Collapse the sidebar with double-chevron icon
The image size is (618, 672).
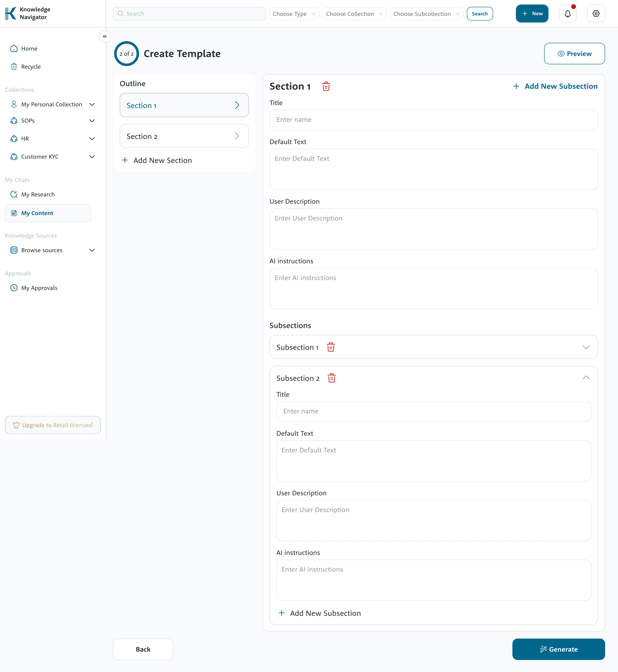[105, 36]
